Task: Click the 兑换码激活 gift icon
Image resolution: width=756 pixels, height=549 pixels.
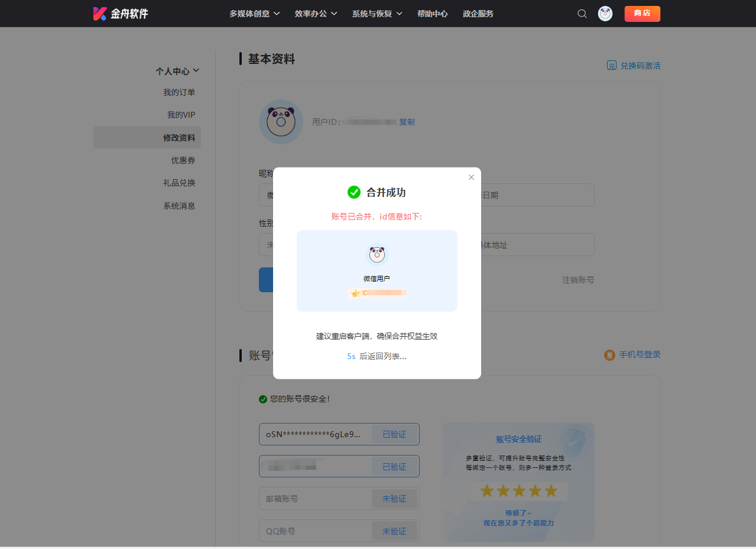Action: click(x=612, y=66)
